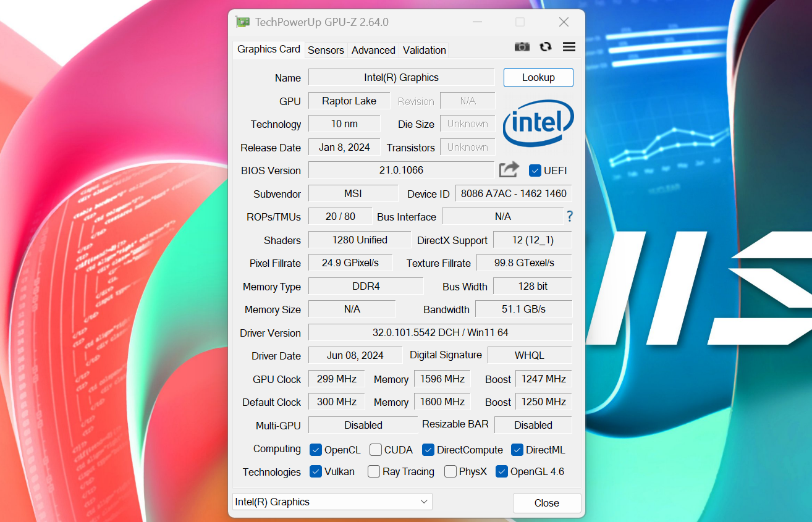Viewport: 812px width, 522px height.
Task: Open the Intel(R) Graphics GPU selector dropdown
Action: click(332, 502)
